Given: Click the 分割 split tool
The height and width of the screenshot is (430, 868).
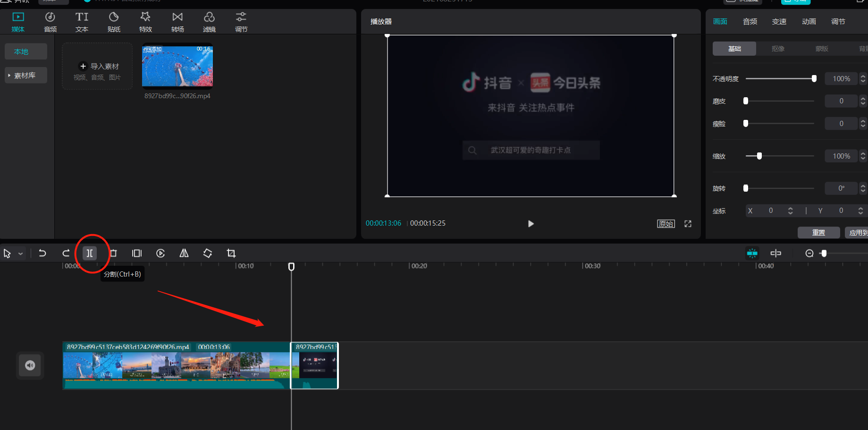Looking at the screenshot, I should 90,253.
